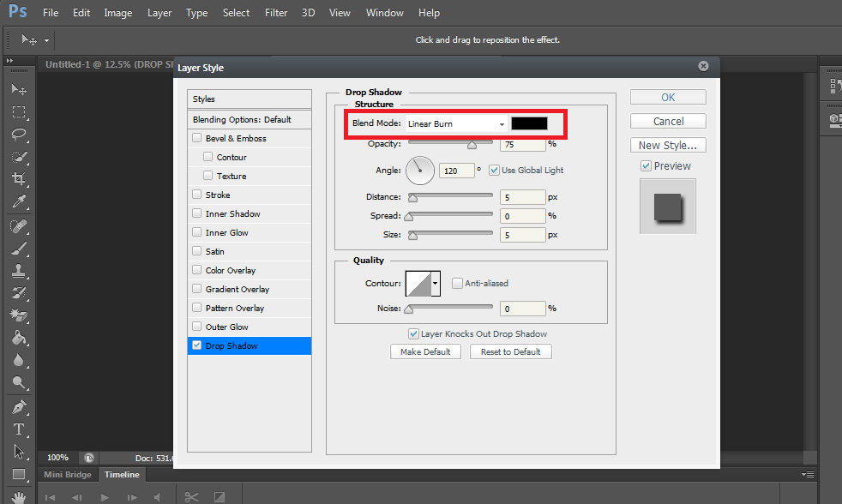Open the Contour picker dropdown arrow
Screen dimensions: 842x504
(x=436, y=284)
